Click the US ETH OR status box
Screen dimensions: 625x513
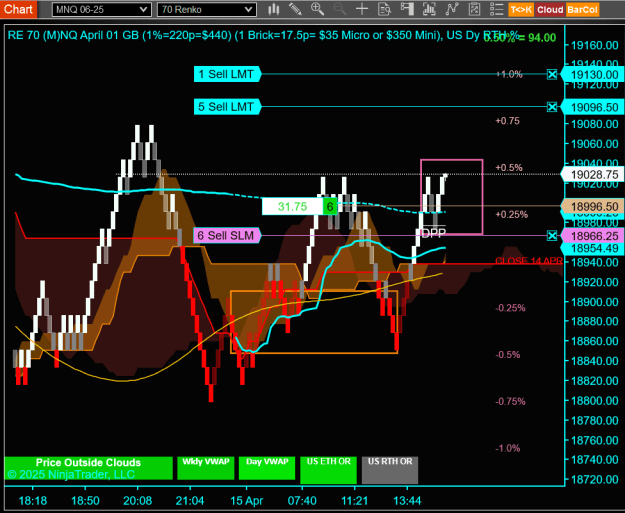[x=328, y=470]
